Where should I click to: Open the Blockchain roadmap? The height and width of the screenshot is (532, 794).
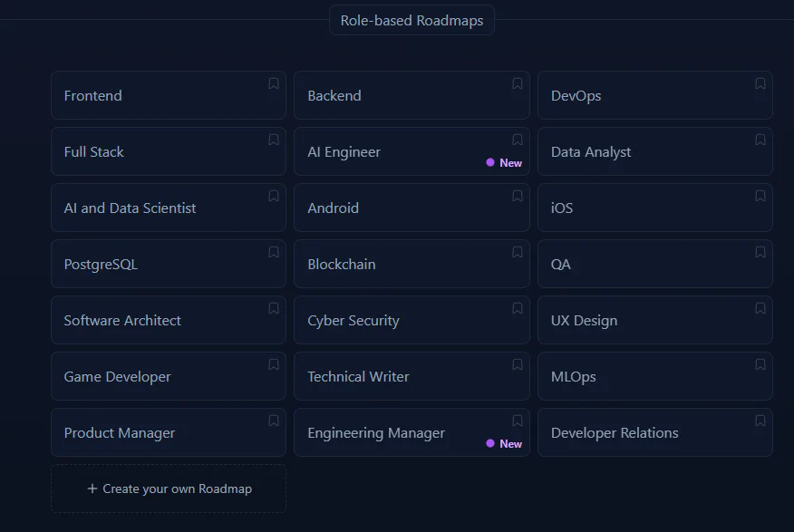[x=342, y=265]
